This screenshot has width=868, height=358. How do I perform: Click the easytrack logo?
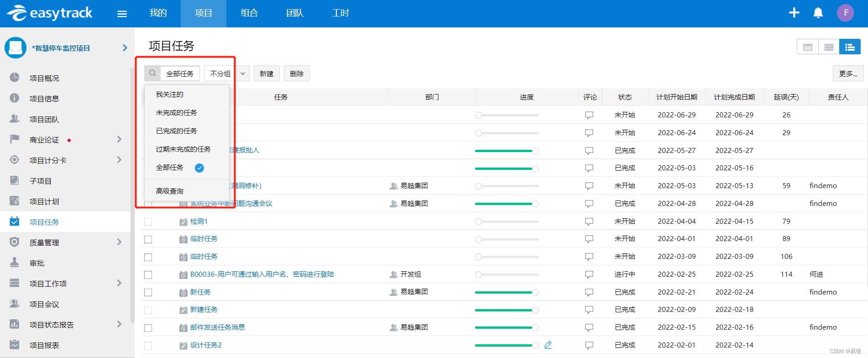49,13
